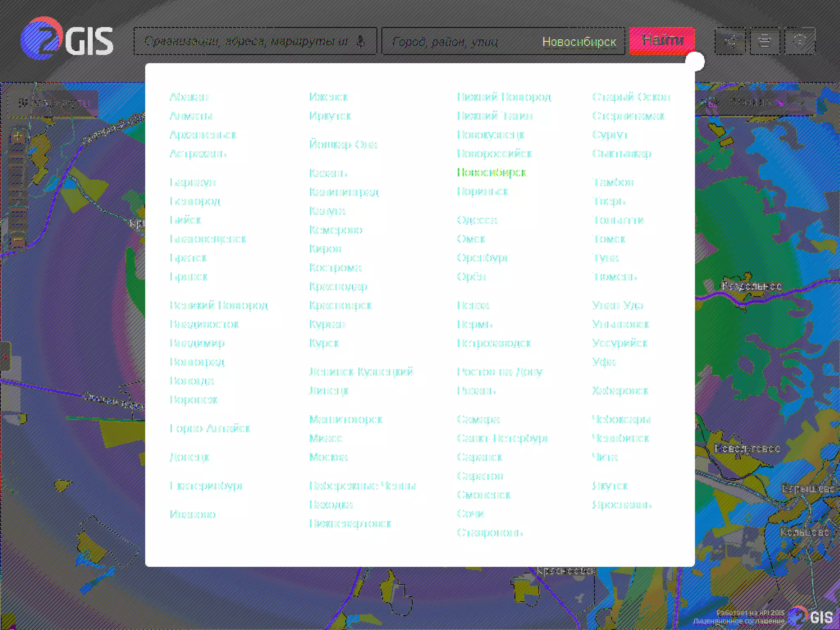Choose Санкт-Петербург in the city list
840x630 pixels.
pyautogui.click(x=502, y=438)
